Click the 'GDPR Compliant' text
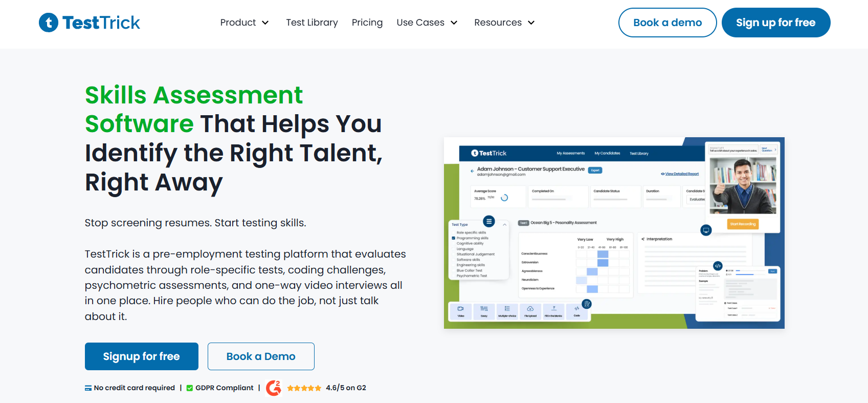 click(x=225, y=388)
